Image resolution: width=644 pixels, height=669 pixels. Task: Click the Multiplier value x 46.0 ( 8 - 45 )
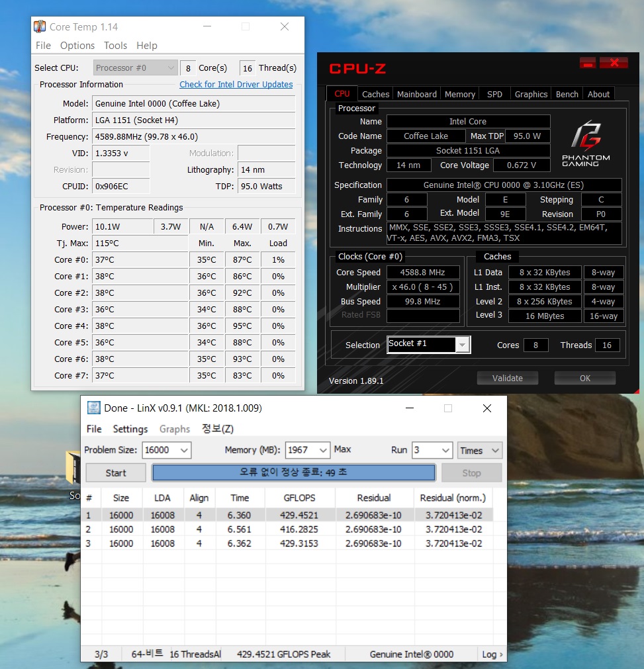click(423, 287)
